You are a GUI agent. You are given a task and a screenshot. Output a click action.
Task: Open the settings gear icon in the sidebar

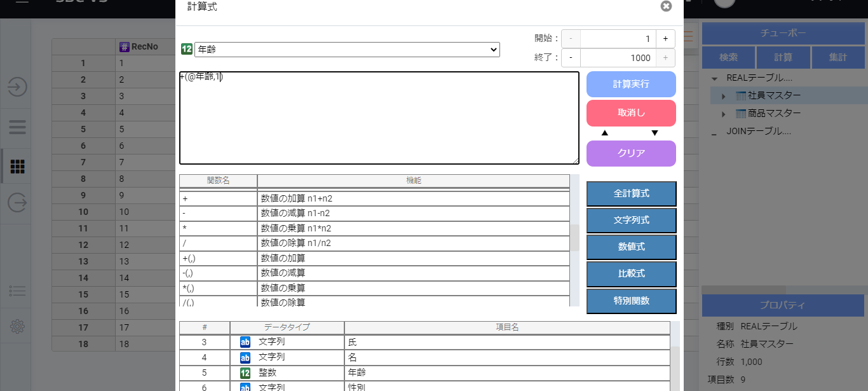tap(16, 325)
